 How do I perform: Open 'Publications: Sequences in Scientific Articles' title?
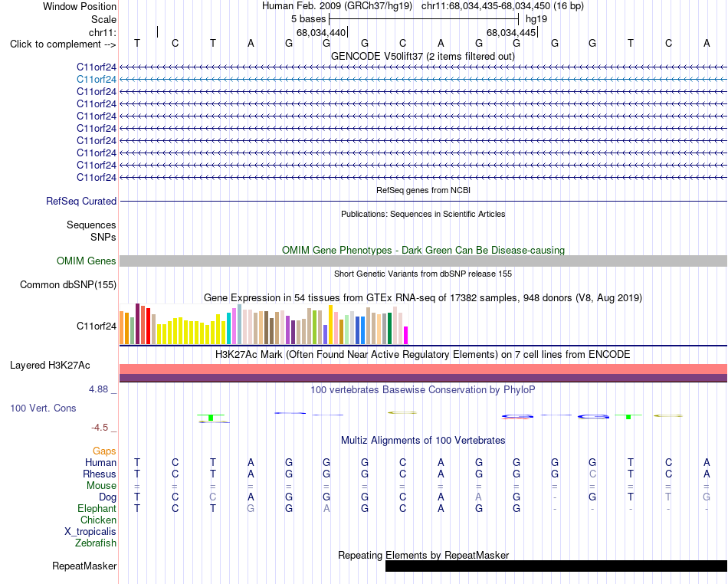click(x=423, y=214)
